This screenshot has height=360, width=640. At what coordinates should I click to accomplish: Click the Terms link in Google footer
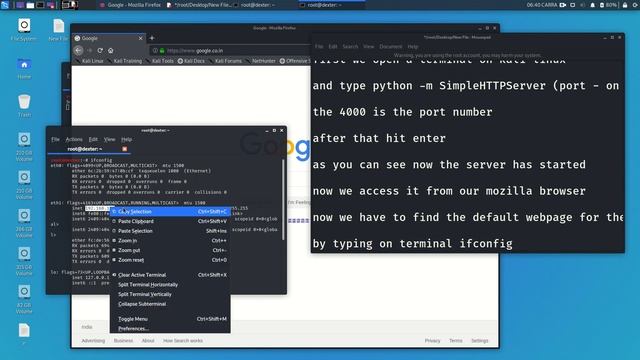click(456, 340)
